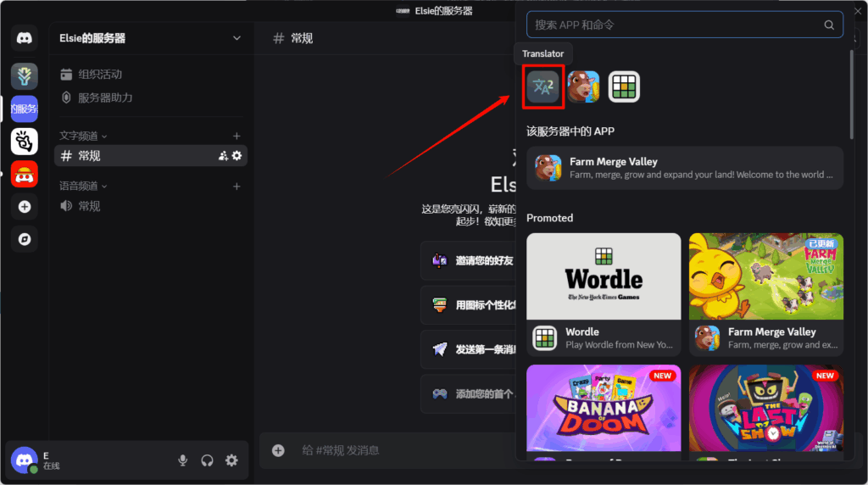Open Translator app icon
Screen dimensions: 868x485
(542, 86)
